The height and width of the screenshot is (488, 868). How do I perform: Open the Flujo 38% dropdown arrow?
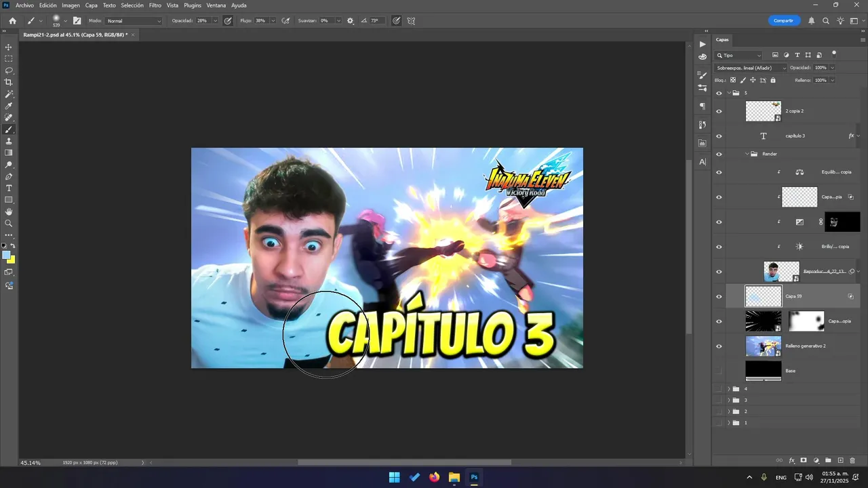273,21
